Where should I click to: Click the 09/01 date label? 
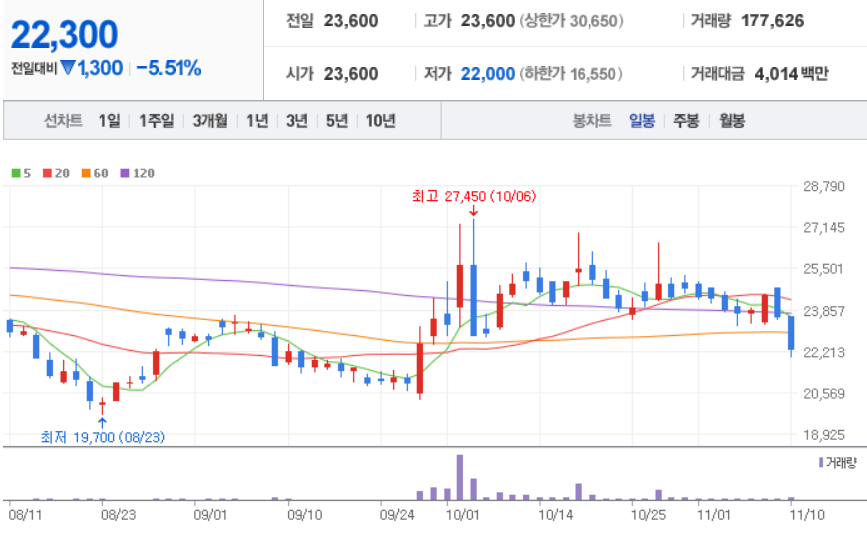click(x=211, y=515)
